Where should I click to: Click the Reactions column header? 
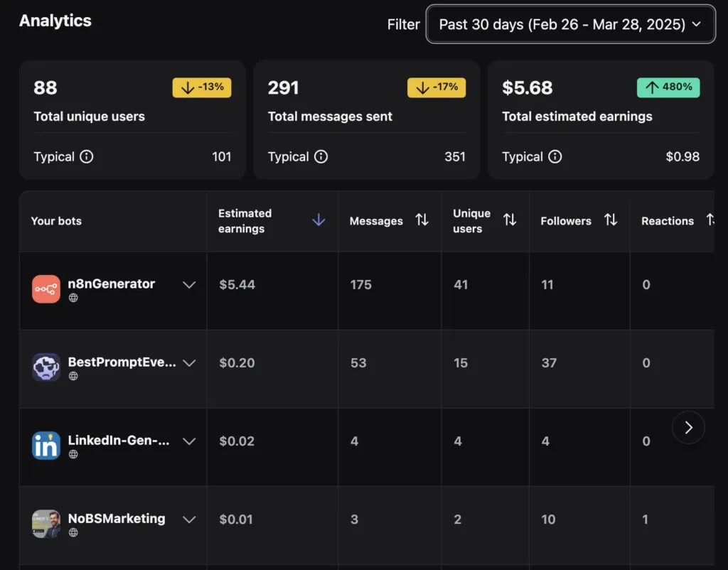tap(668, 221)
